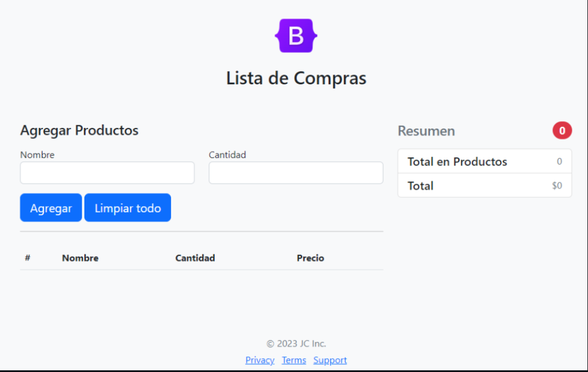Viewport: 588px width, 372px height.
Task: Follow the Support footer link
Action: pyautogui.click(x=330, y=360)
